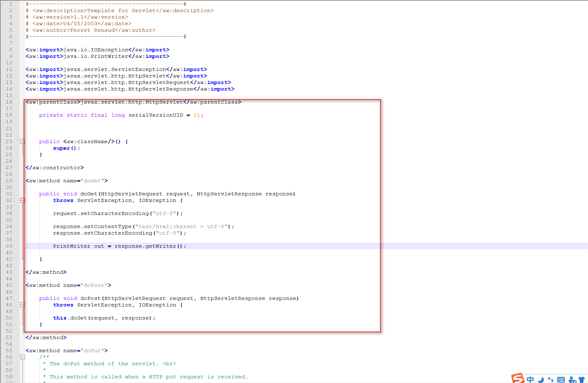Click 'request.setCharacterEncoding' statement
Image resolution: width=588 pixels, height=383 pixels.
point(118,213)
